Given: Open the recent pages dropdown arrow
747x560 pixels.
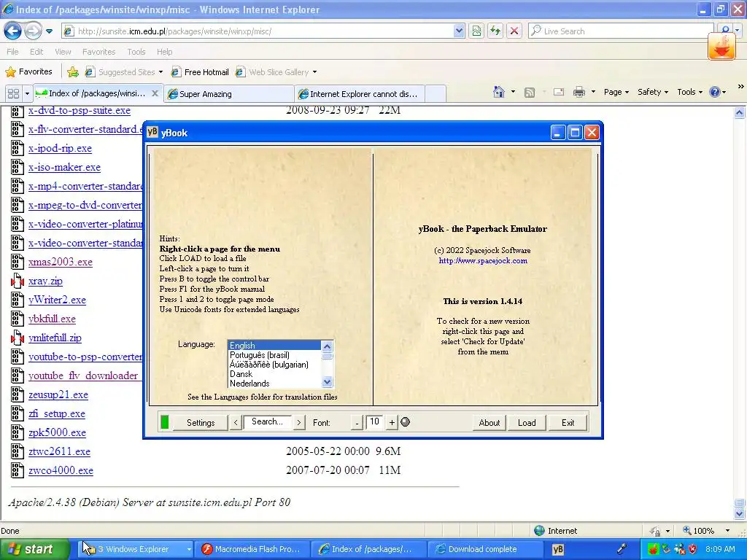Looking at the screenshot, I should (x=49, y=31).
